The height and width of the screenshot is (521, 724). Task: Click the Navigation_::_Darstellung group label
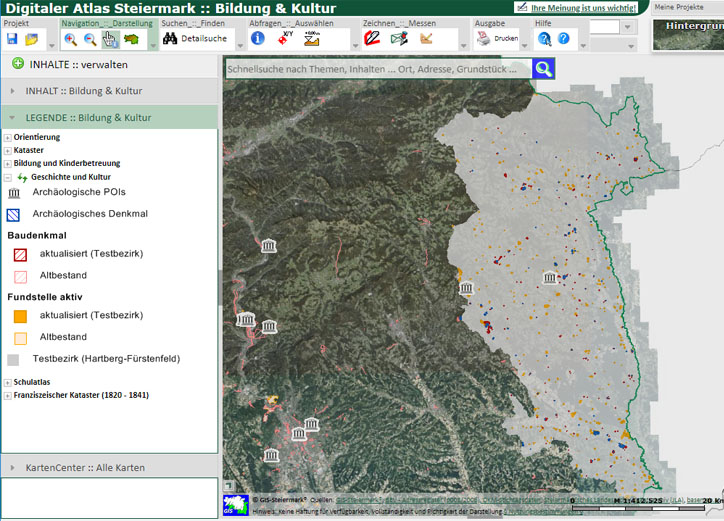(x=107, y=23)
